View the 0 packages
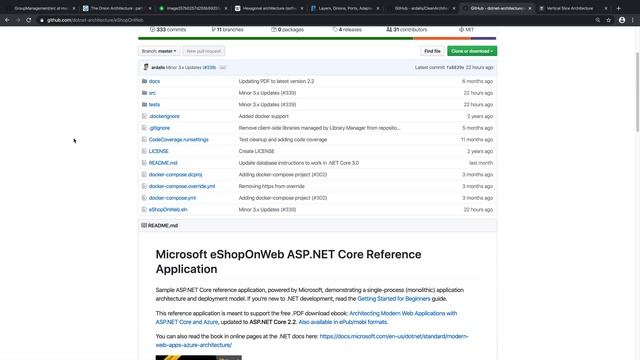Viewport: 640px width, 360px height. tap(287, 29)
